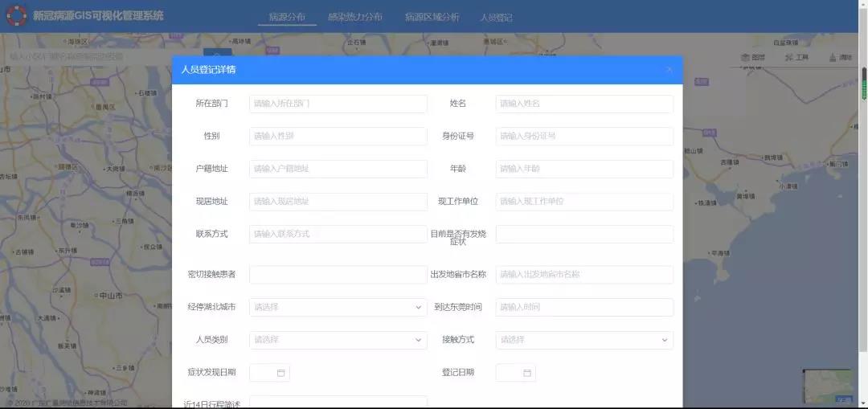
Task: Click the right-side vertical scrollbar
Action: pos(864,84)
